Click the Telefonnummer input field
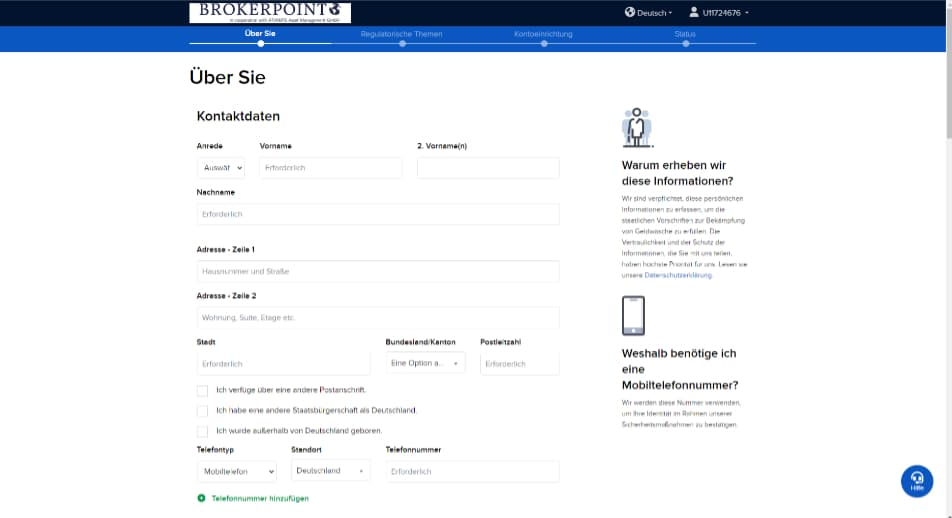 tap(472, 471)
